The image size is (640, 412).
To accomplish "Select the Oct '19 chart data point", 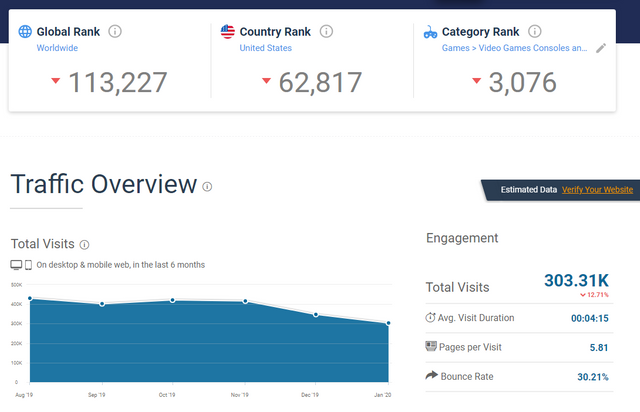I will click(x=173, y=300).
